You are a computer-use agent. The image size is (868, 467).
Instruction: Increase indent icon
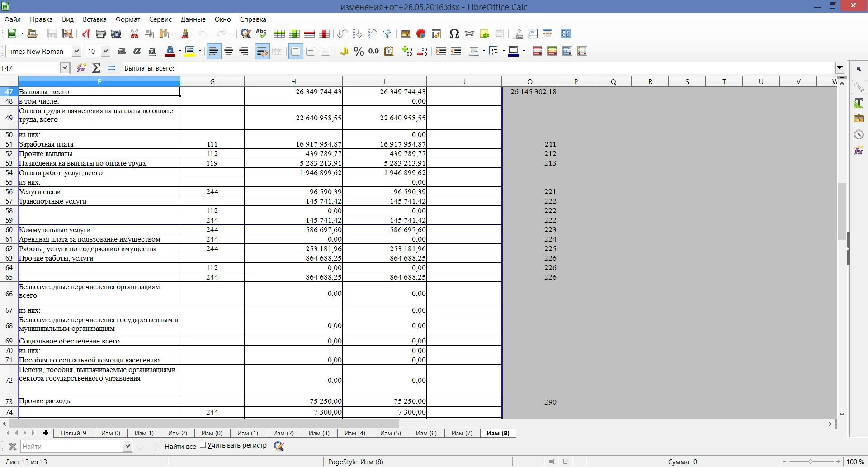[x=441, y=51]
